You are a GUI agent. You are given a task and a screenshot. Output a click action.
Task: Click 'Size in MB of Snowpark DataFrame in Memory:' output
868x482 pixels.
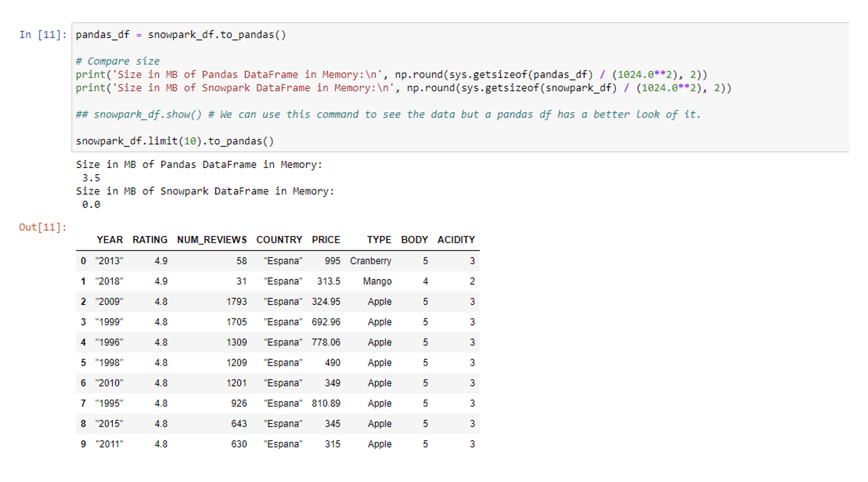[x=205, y=191]
